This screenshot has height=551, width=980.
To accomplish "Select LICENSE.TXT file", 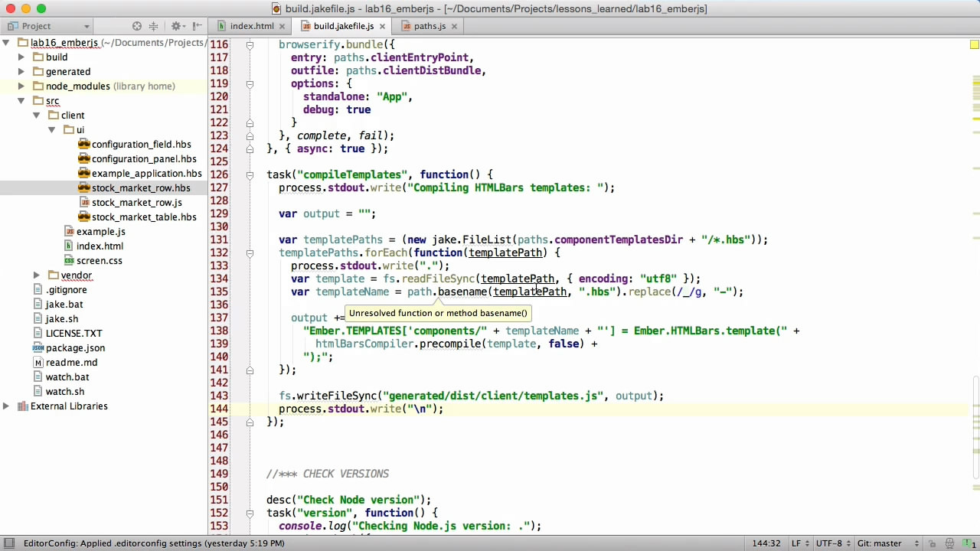I will point(74,334).
